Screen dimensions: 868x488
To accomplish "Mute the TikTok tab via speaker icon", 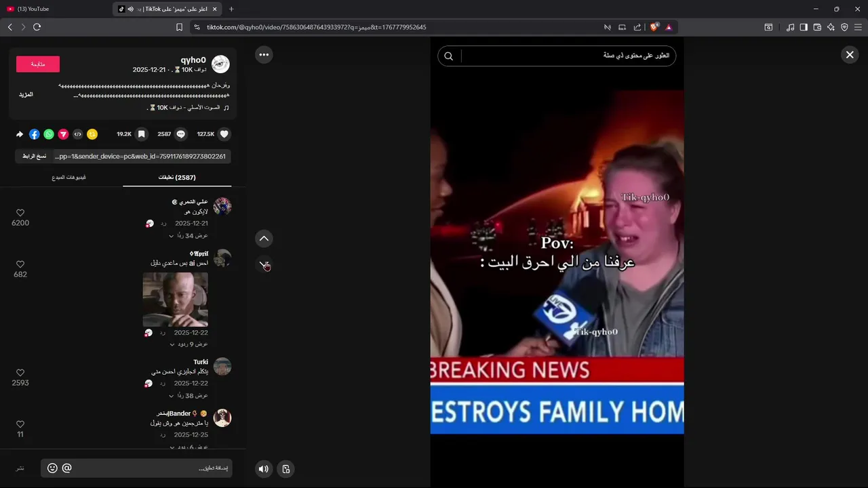I will click(130, 9).
